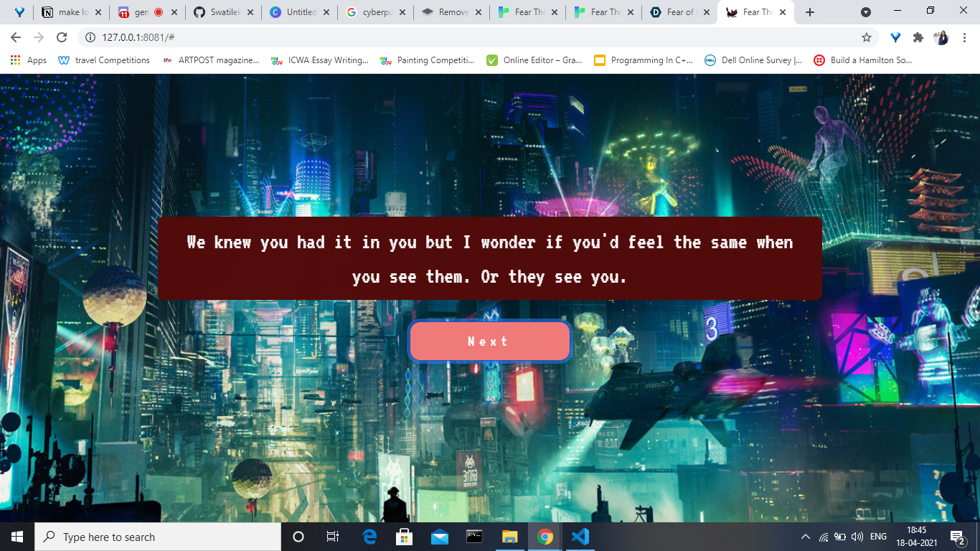980x551 pixels.
Task: Open Microsoft Store from taskbar
Action: (x=405, y=537)
